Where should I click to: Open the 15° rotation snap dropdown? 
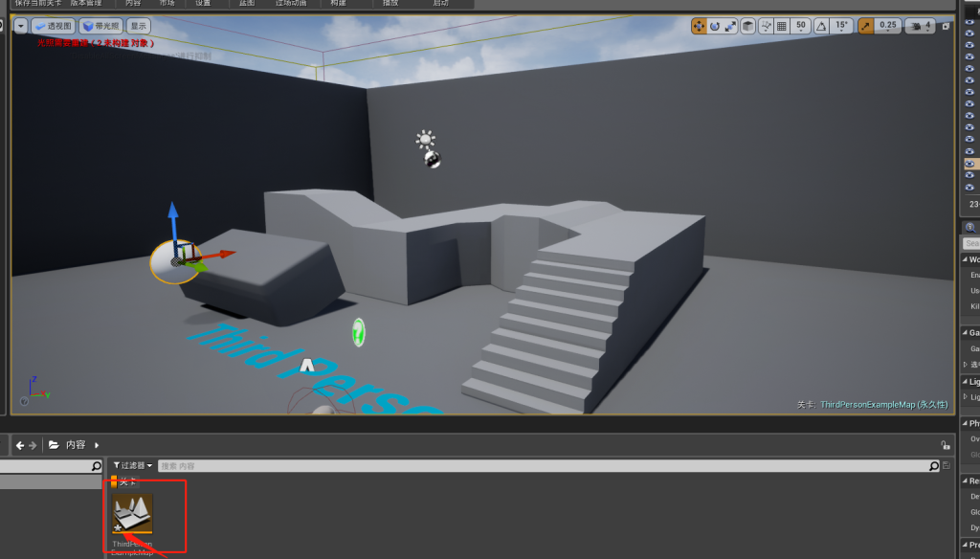tap(842, 26)
